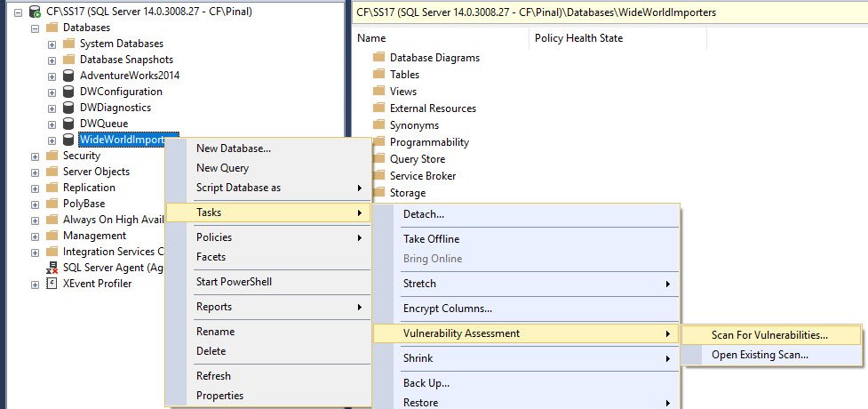The height and width of the screenshot is (409, 868).
Task: Click the System Databases folder icon
Action: pyautogui.click(x=68, y=44)
